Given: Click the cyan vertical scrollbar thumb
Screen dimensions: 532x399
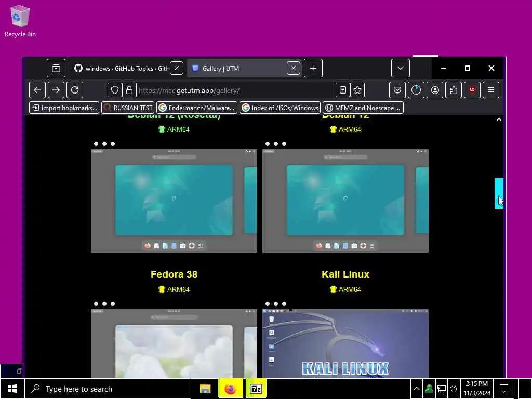Looking at the screenshot, I should pyautogui.click(x=499, y=193).
